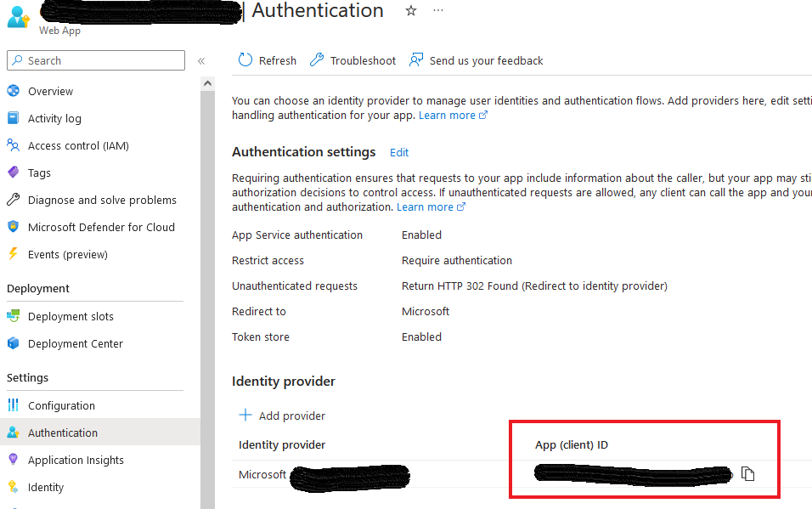The height and width of the screenshot is (509, 812).
Task: Open the more options ellipsis in header
Action: 438,10
